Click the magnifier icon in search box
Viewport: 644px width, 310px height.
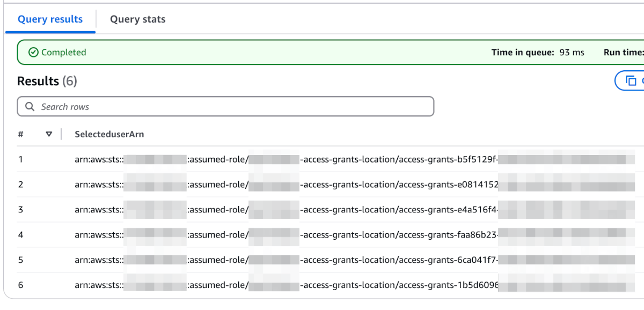pos(30,107)
